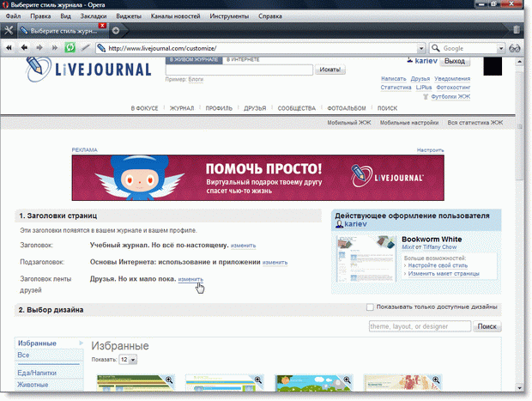Open the ФОТОАЛЬБОМ navigation item
Viewport: 532px width, 401px height.
tap(347, 108)
